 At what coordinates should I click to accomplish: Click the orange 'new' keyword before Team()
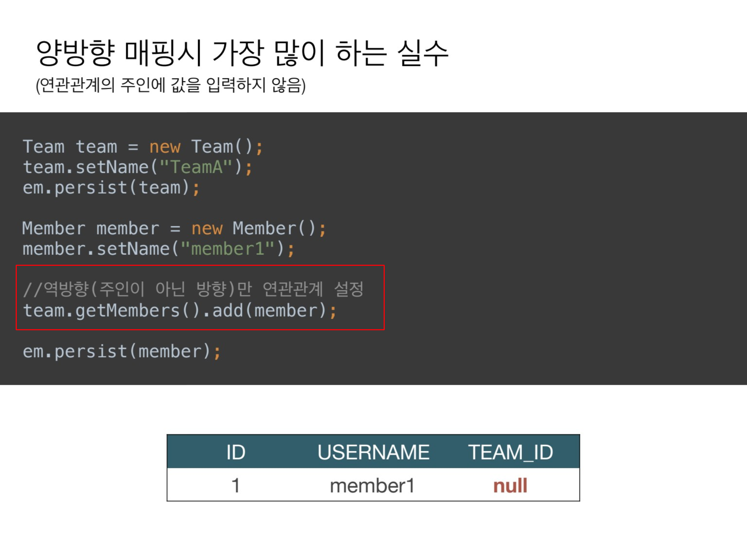165,147
